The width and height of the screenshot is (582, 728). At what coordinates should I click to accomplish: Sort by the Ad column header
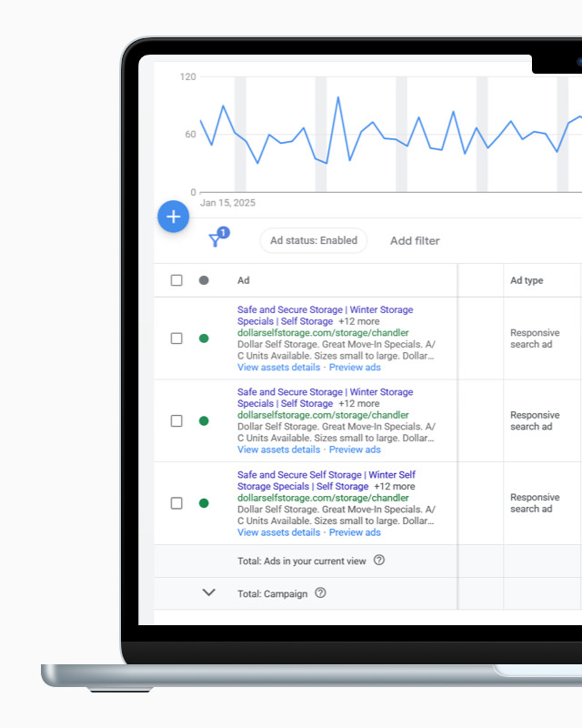[x=244, y=280]
